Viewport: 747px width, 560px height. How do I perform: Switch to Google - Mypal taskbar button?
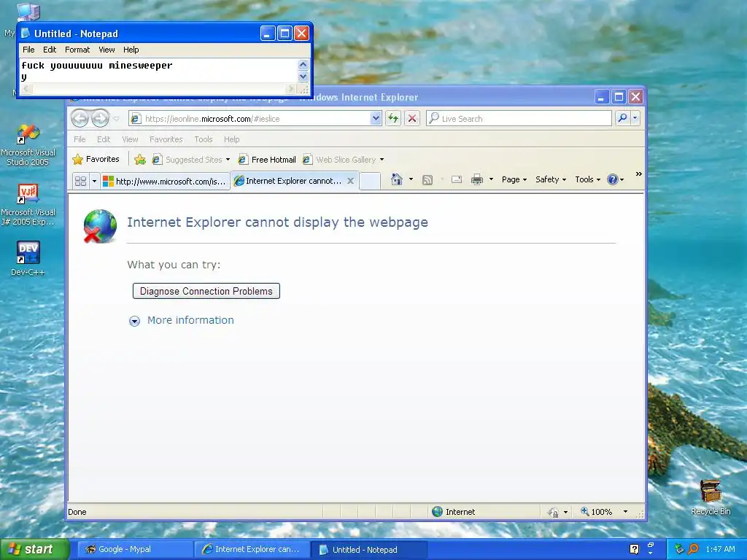point(135,549)
